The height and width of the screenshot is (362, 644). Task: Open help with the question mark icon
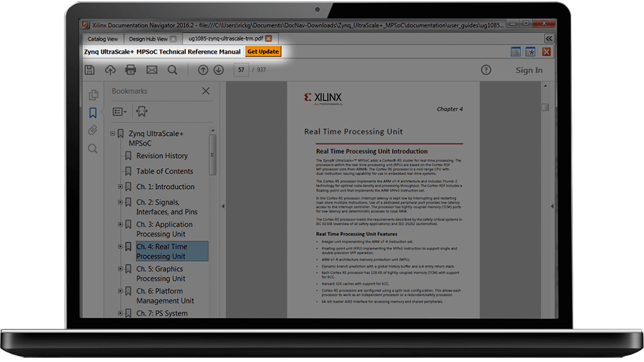(486, 70)
